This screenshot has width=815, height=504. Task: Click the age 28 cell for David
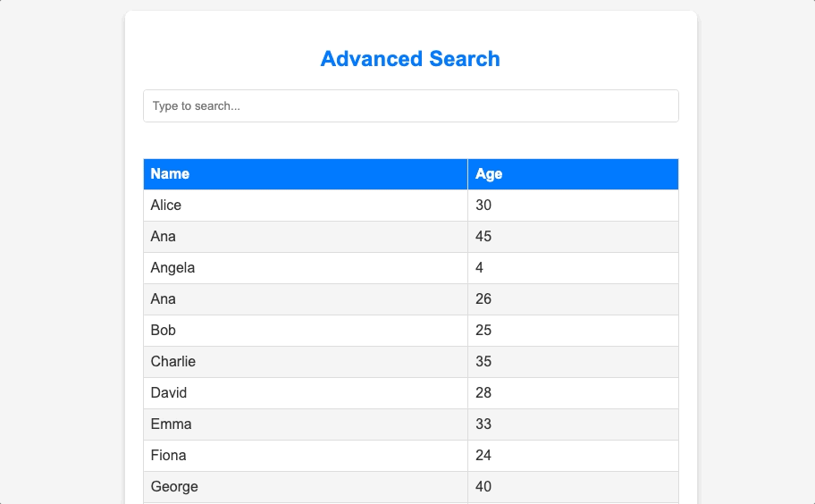click(x=574, y=393)
